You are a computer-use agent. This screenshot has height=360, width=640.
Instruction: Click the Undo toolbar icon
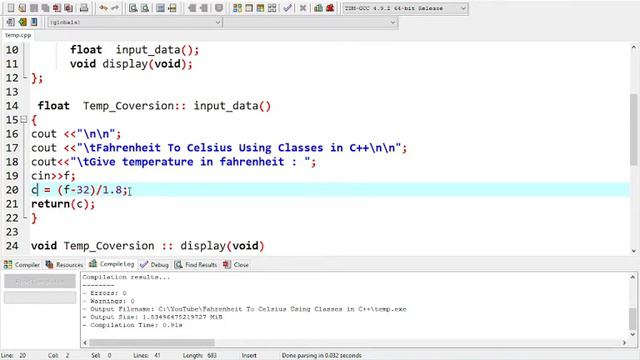tap(104, 8)
